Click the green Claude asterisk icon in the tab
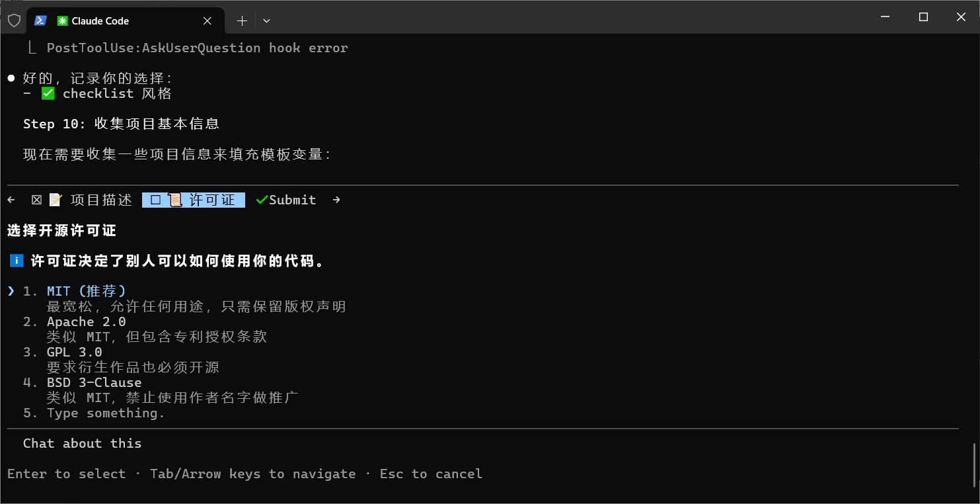 click(x=63, y=21)
